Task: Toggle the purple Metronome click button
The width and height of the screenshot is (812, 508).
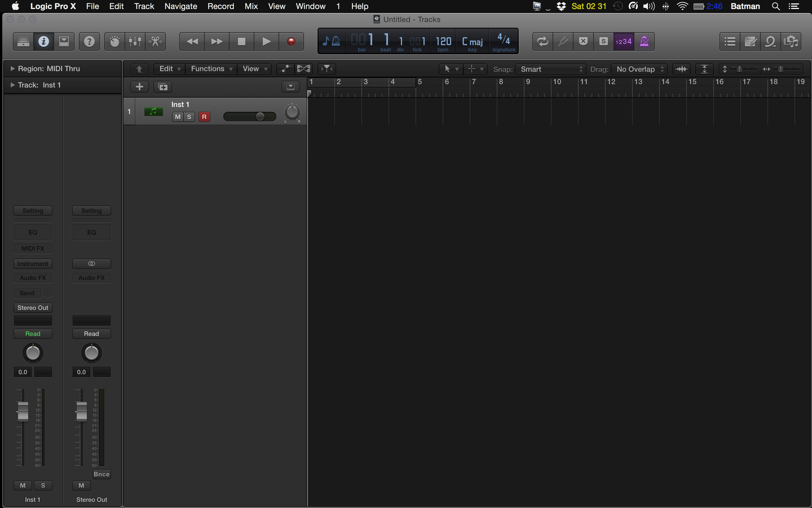Action: (x=644, y=42)
